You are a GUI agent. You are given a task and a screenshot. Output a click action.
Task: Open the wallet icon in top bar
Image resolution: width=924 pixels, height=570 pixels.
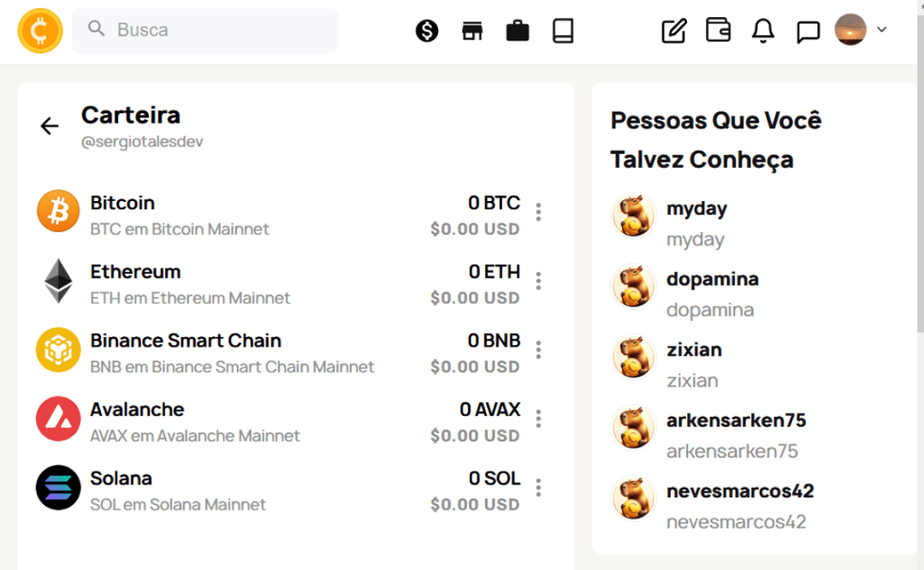pyautogui.click(x=718, y=29)
